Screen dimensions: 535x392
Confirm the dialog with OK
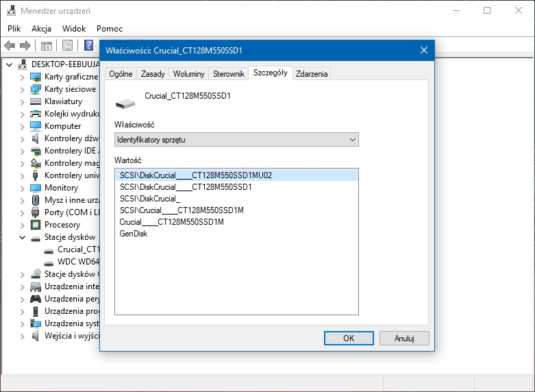[x=349, y=338]
